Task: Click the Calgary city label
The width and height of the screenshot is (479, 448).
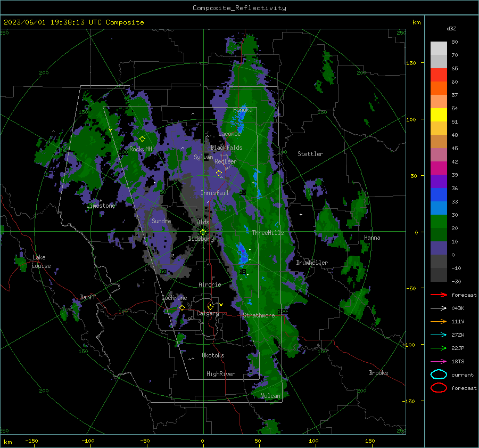Action: (x=208, y=313)
